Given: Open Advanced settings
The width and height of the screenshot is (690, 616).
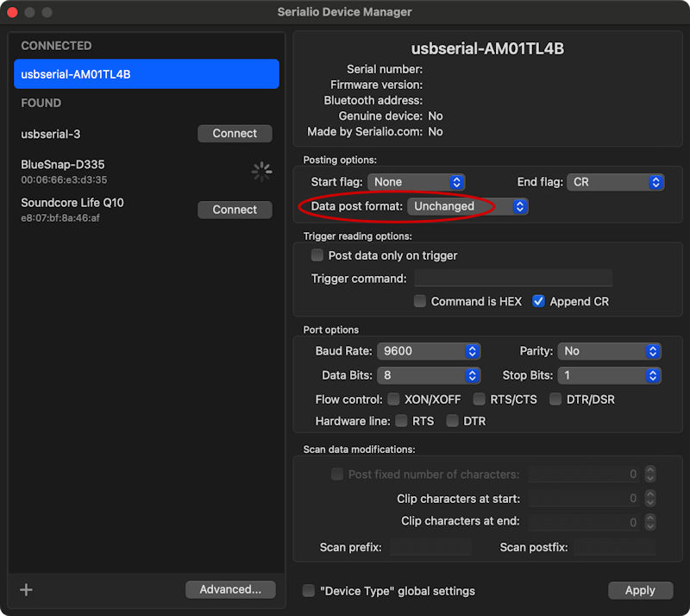Looking at the screenshot, I should point(230,589).
